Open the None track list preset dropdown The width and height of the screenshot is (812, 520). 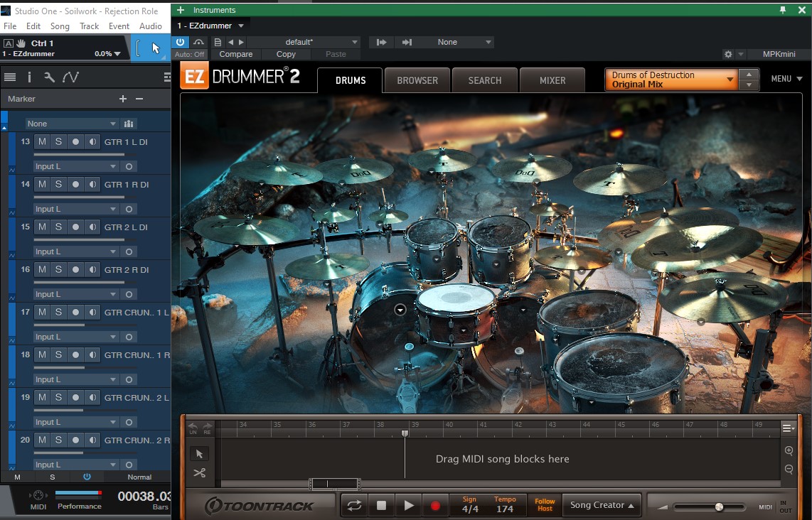click(x=72, y=124)
